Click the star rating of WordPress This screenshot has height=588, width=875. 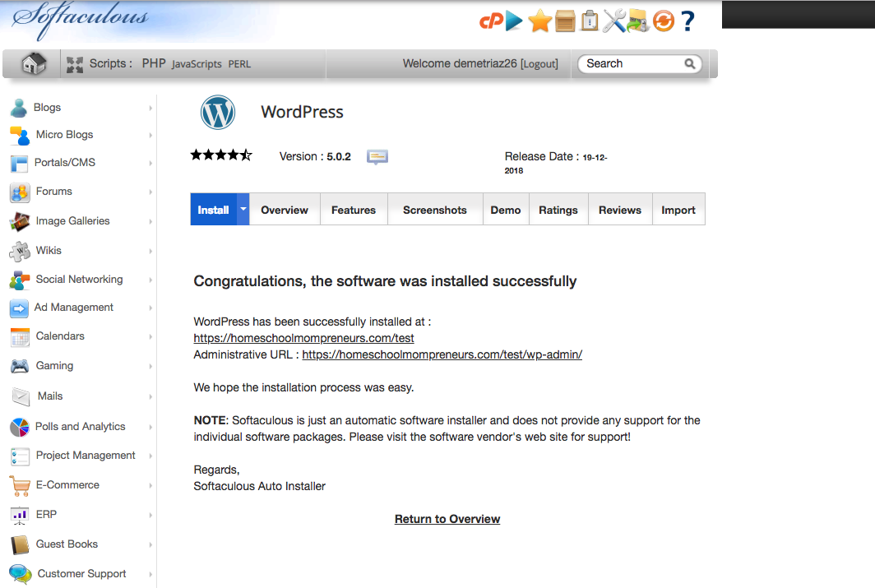pyautogui.click(x=221, y=155)
